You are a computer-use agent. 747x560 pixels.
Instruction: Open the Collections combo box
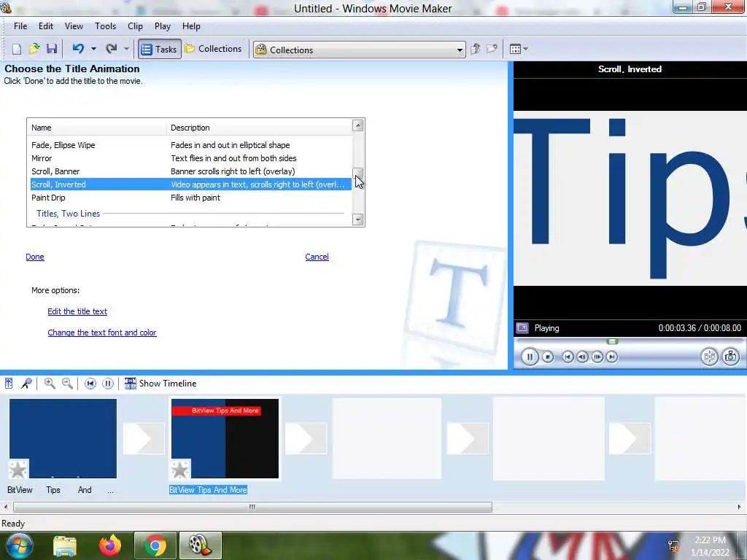point(360,50)
